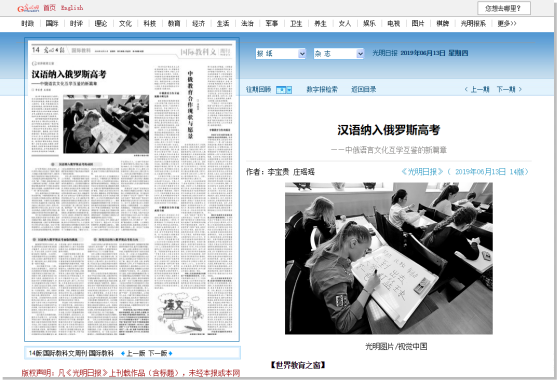Go to previous issue 上一期
This screenshot has width=557, height=380.
(477, 89)
